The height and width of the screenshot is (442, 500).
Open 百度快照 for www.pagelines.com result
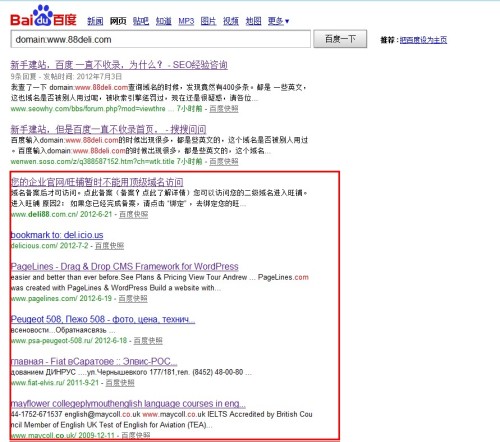pyautogui.click(x=133, y=299)
